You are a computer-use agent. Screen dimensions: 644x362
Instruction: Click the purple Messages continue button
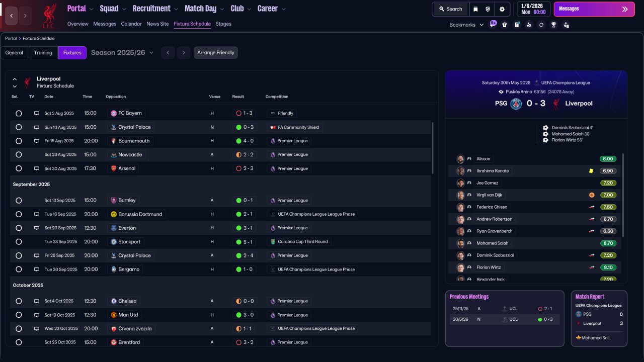click(x=594, y=9)
